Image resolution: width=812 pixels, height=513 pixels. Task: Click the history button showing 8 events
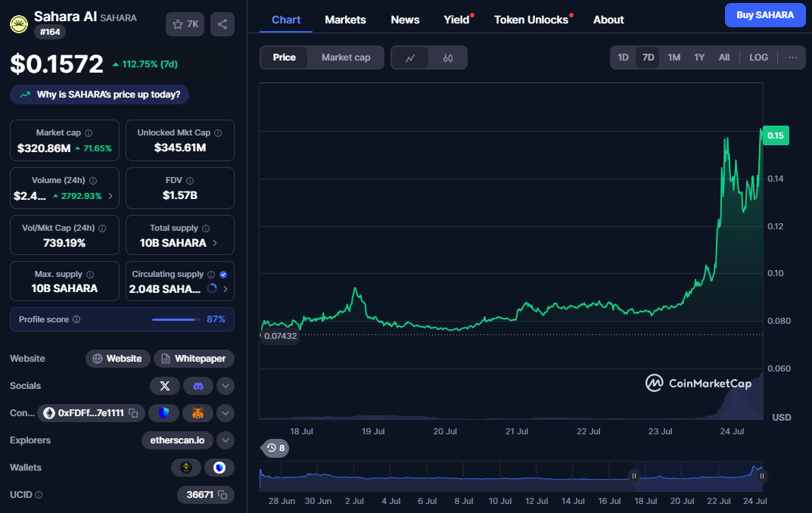[x=275, y=448]
